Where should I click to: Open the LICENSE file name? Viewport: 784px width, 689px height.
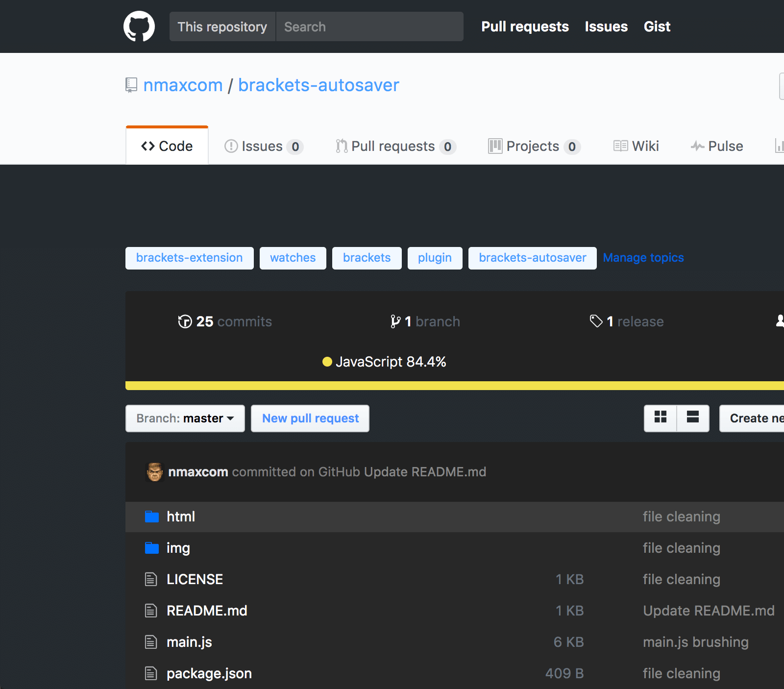[195, 579]
